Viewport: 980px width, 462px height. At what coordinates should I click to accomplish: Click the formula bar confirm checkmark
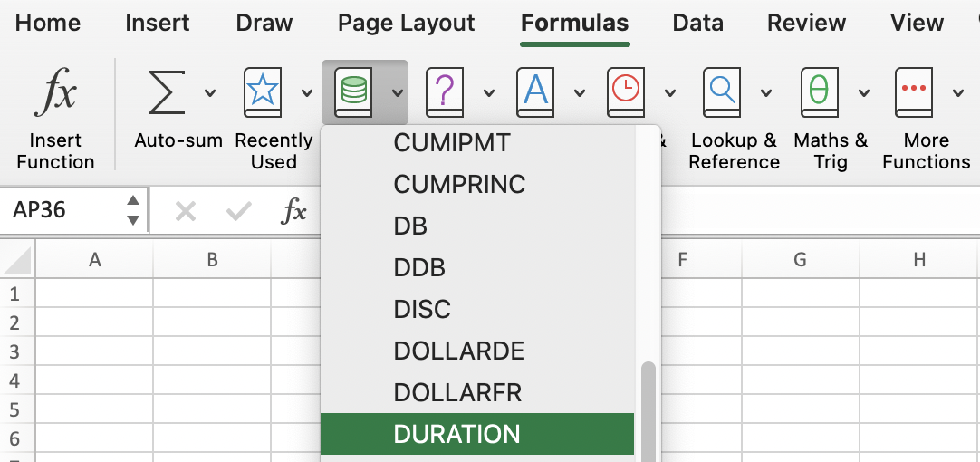pos(239,212)
